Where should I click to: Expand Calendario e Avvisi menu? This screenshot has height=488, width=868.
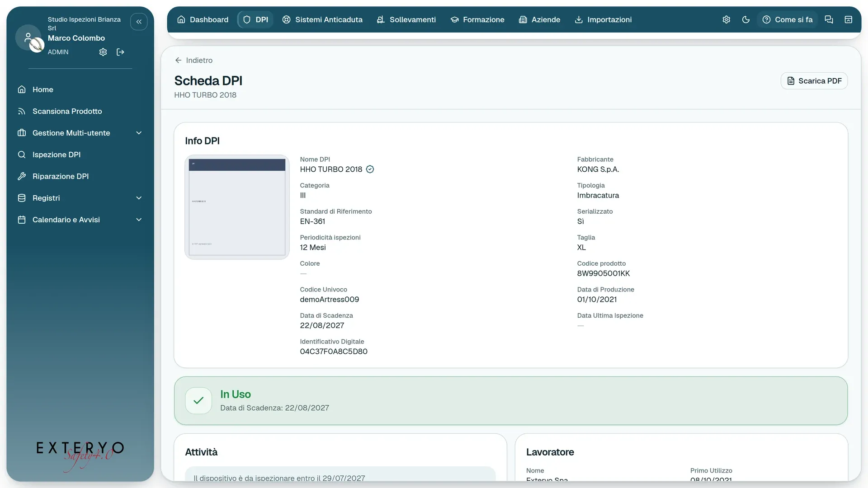(x=80, y=220)
